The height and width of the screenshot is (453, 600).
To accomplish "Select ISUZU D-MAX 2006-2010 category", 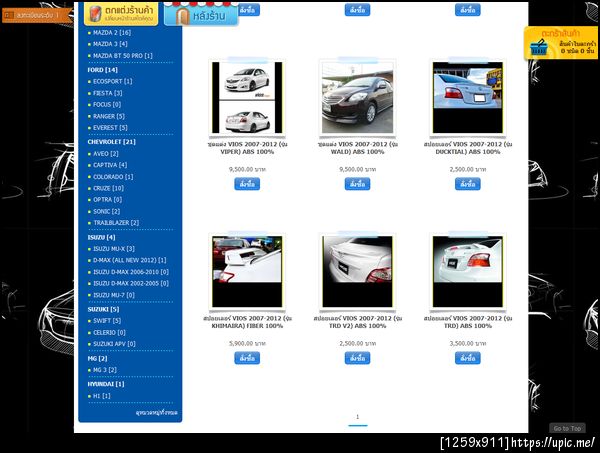I will [130, 272].
